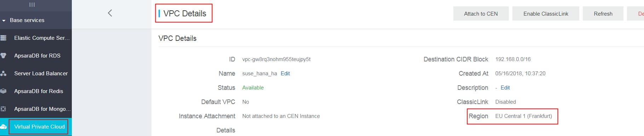The image size is (644, 136).
Task: Edit the VPC name suse_hana_ha
Action: pyautogui.click(x=285, y=74)
